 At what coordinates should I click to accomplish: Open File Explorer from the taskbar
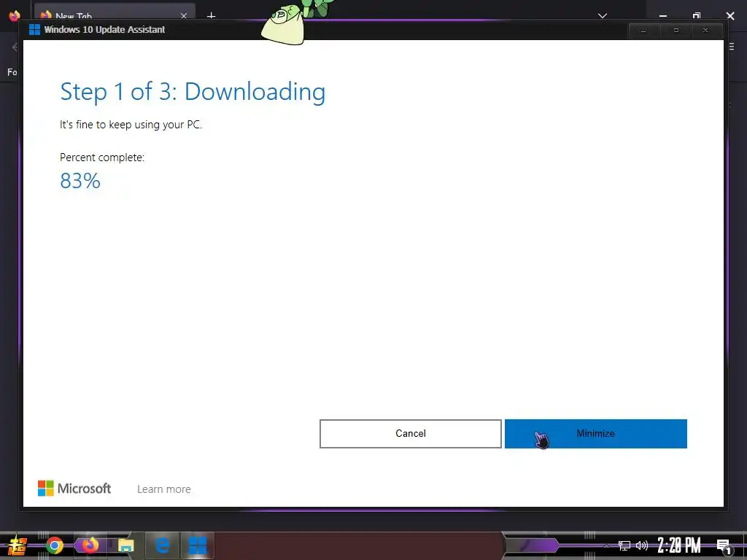[125, 545]
